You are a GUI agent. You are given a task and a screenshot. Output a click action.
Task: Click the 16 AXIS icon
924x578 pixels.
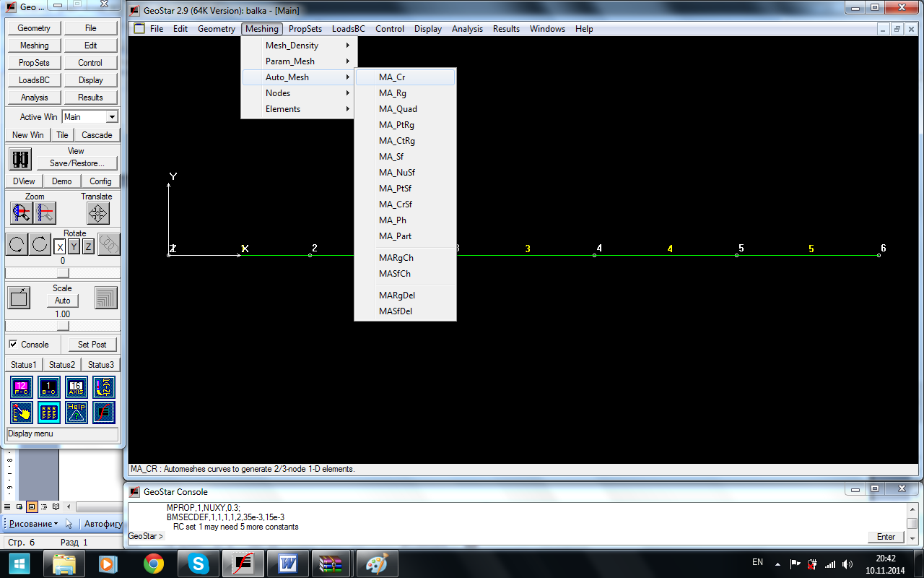click(x=77, y=387)
